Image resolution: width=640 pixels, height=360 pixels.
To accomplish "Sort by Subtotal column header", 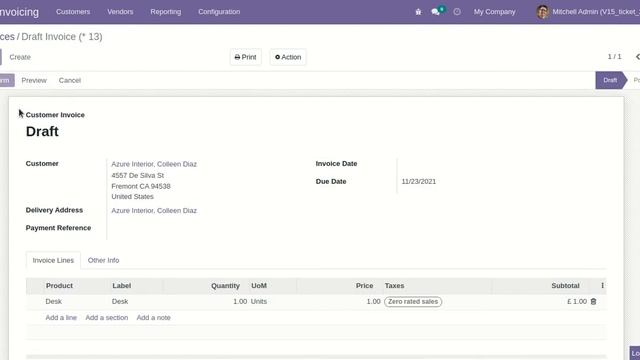I will [565, 286].
